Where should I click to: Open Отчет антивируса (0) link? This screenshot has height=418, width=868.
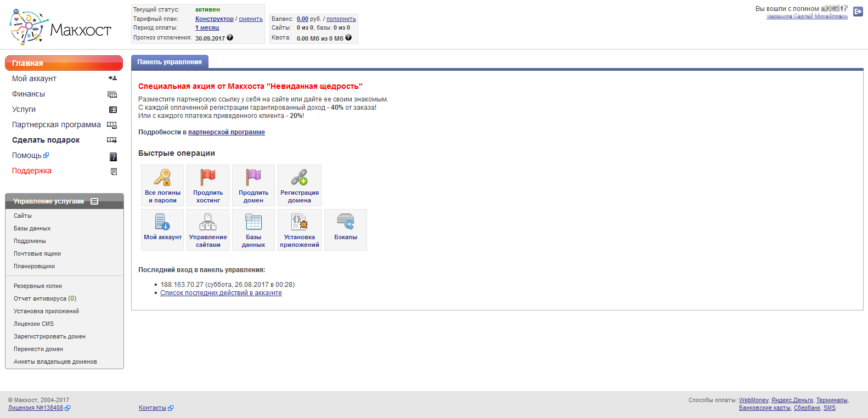(x=45, y=298)
